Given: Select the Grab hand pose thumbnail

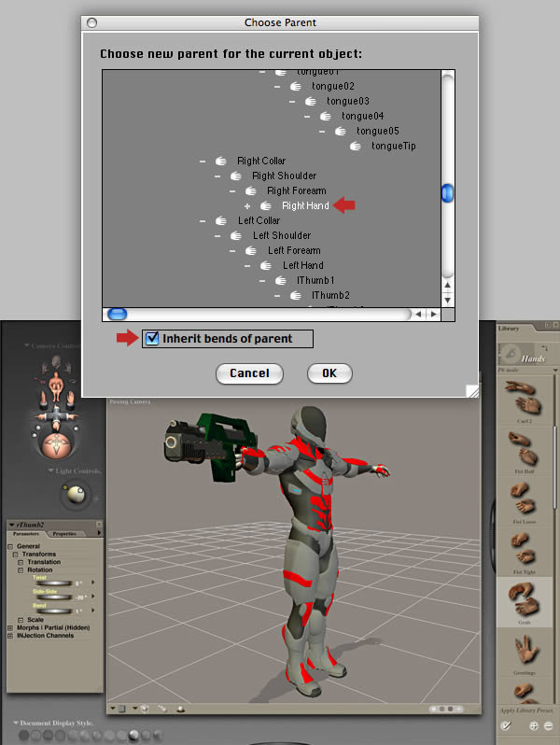Looking at the screenshot, I should [524, 601].
